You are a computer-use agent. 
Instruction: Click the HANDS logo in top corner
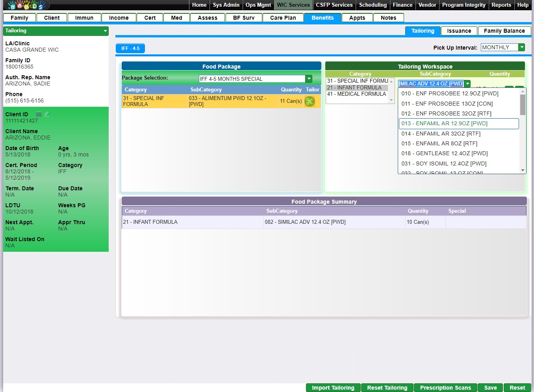(x=26, y=5)
